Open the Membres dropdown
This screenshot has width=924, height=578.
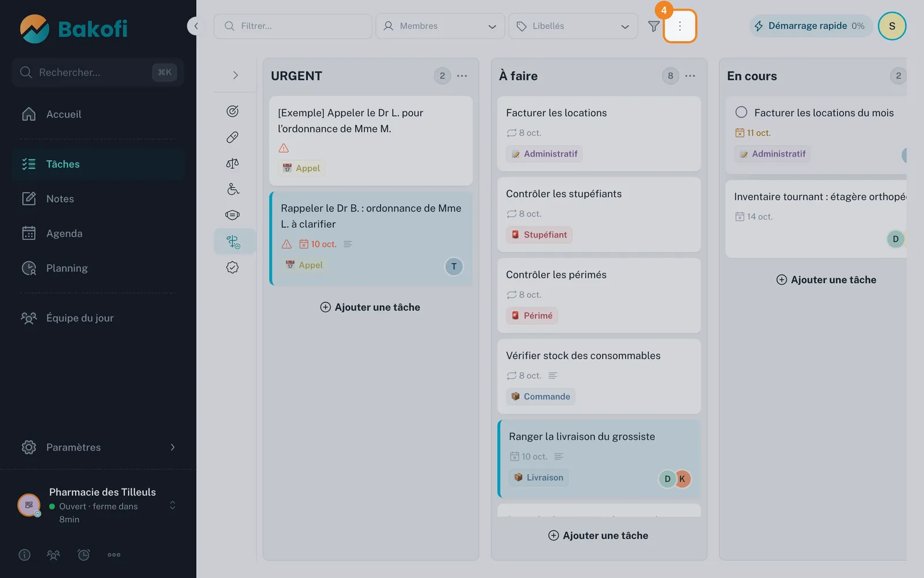click(440, 26)
